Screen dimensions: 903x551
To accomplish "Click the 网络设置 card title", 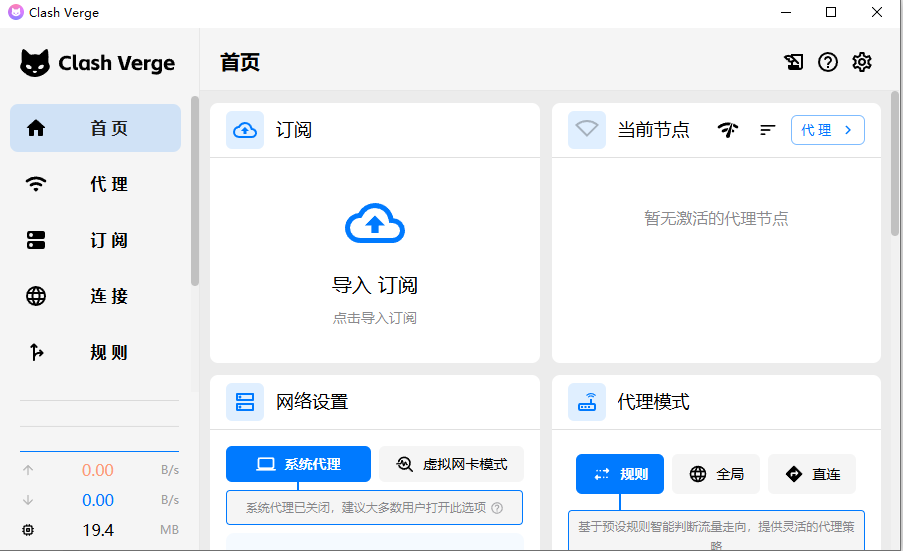I will 312,402.
